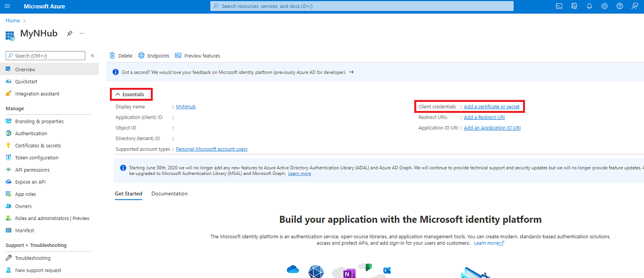The height and width of the screenshot is (278, 644).
Task: Switch to the Get Started tab
Action: coord(129,194)
